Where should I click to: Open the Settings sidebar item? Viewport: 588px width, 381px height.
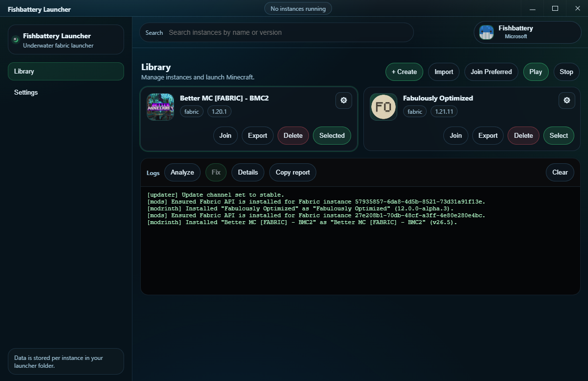26,92
